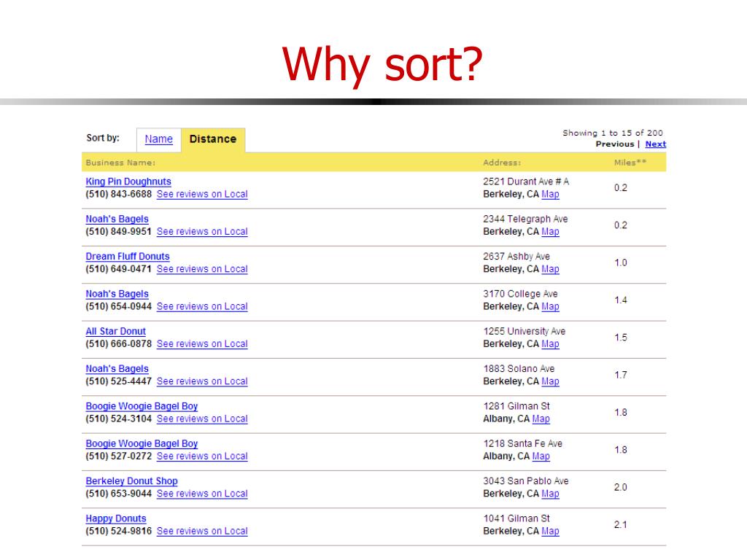Image resolution: width=747 pixels, height=560 pixels.
Task: Open Map for 2637 Ashby Ave
Action: tap(550, 269)
